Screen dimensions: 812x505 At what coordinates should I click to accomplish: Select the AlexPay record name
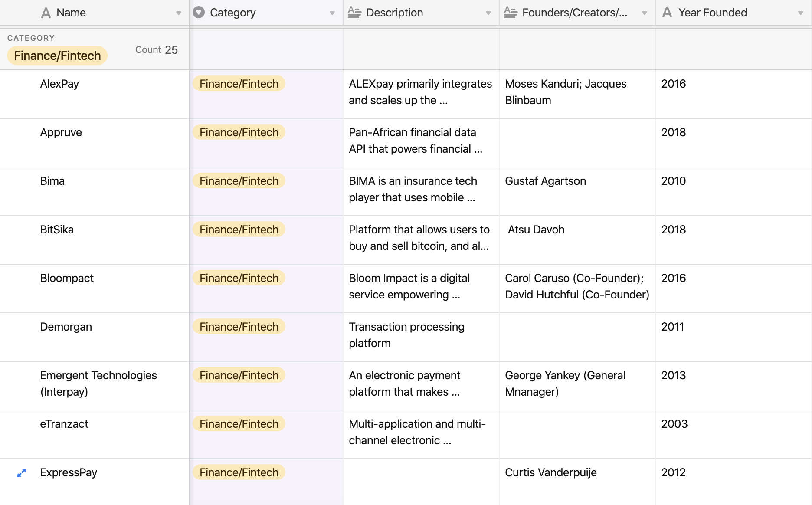click(x=59, y=84)
